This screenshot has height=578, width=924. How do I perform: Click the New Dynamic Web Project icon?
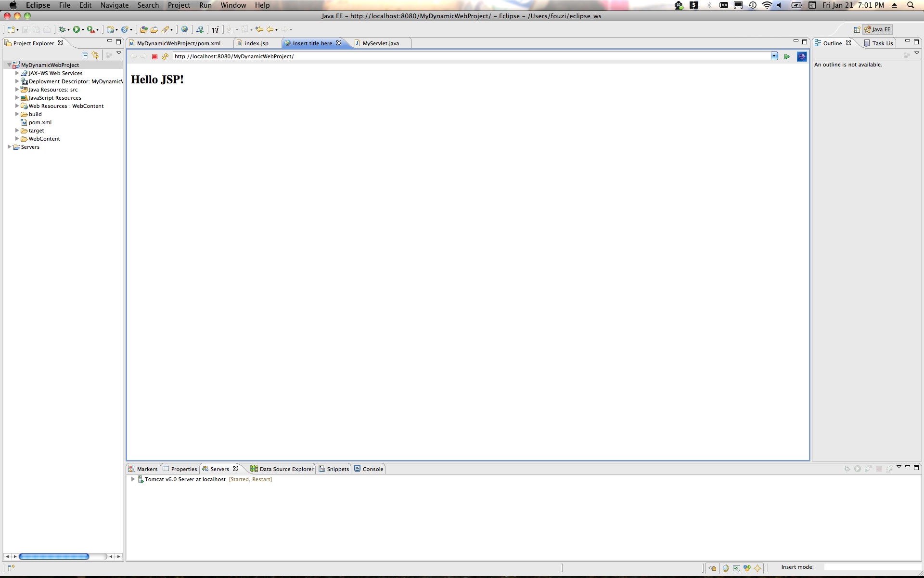point(111,29)
